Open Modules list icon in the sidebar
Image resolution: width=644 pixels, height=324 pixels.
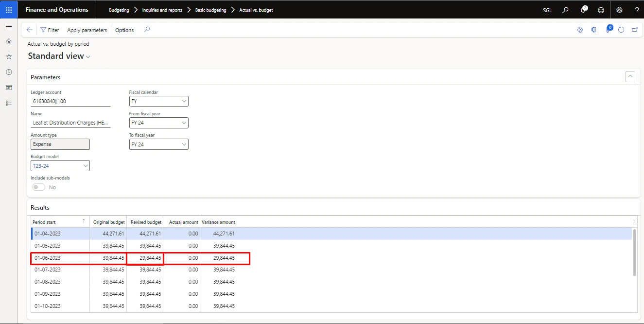(x=9, y=103)
